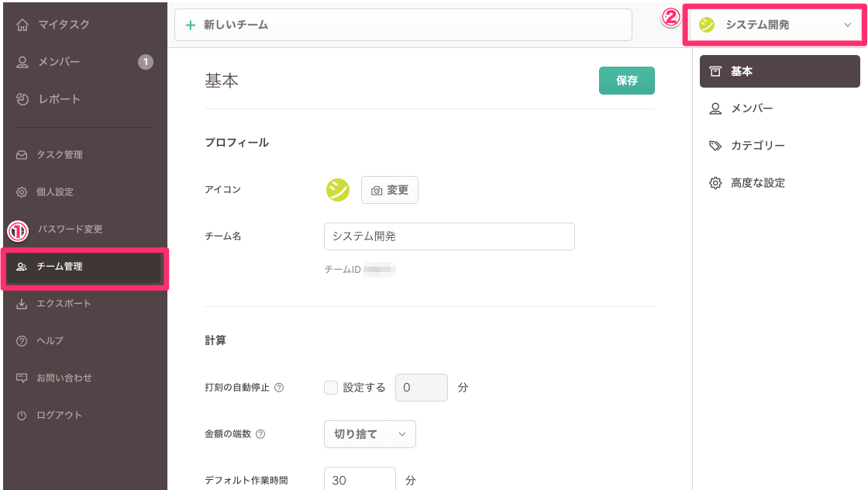This screenshot has width=868, height=490.
Task: Click the info icon beside 金額の端数
Action: 260,434
